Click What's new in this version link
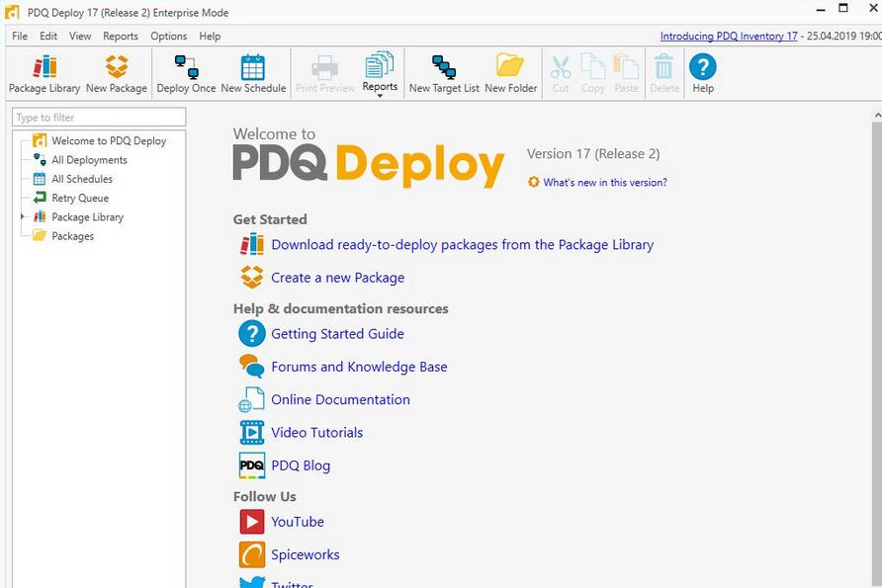 click(605, 182)
